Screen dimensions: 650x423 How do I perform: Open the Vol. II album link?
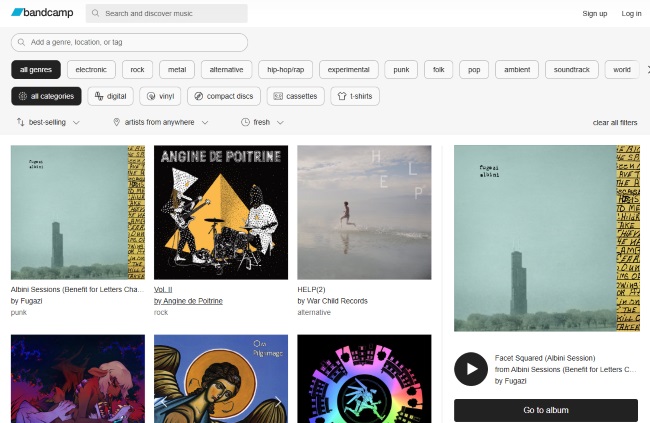[163, 289]
